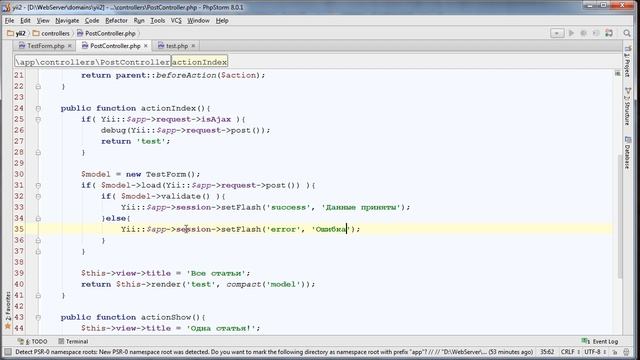Click the tool windows toggle icon in status bar corner
640x360 pixels.
7,352
